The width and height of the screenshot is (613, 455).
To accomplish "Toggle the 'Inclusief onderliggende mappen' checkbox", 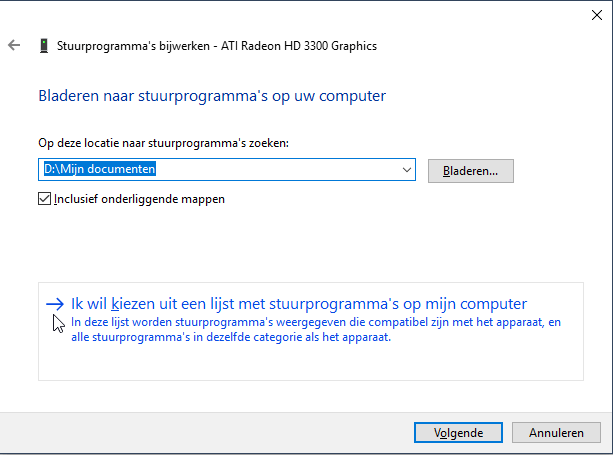I will coord(44,199).
